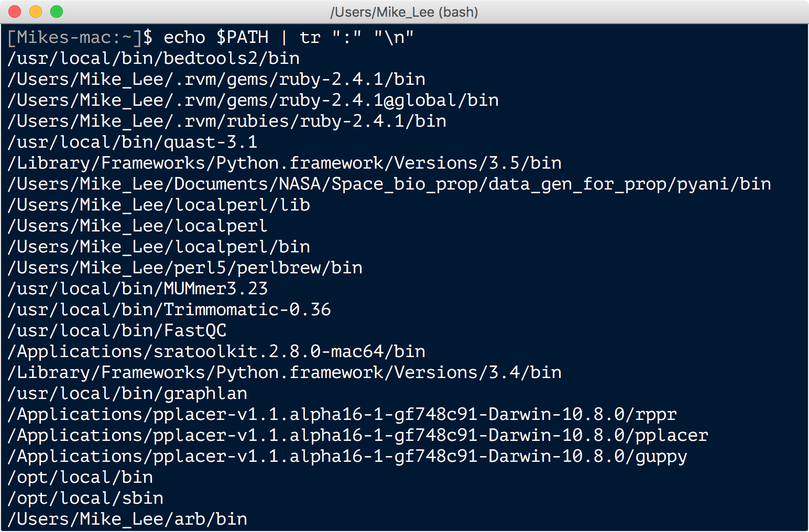Click the red close window button
Screen dimensions: 809x532
[x=15, y=12]
